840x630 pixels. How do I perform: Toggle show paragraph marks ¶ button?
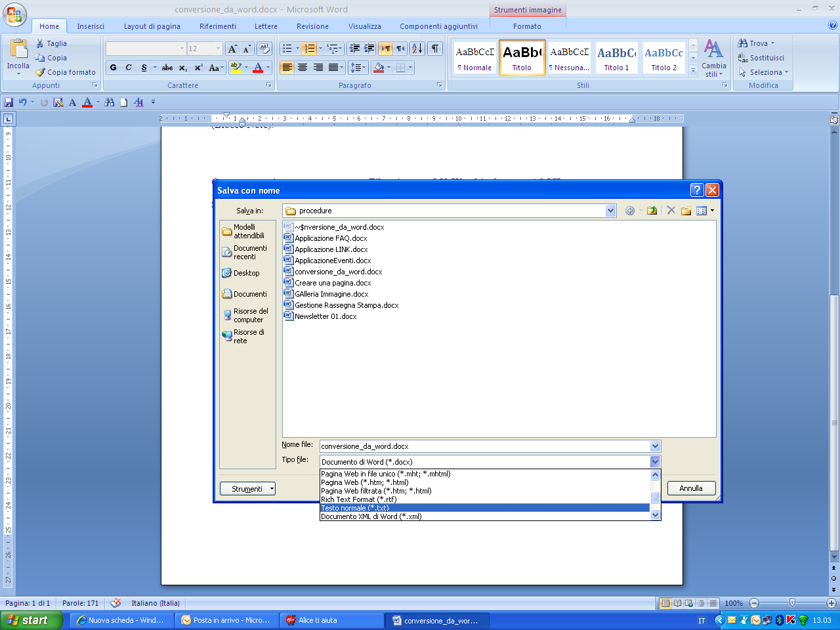click(x=435, y=49)
